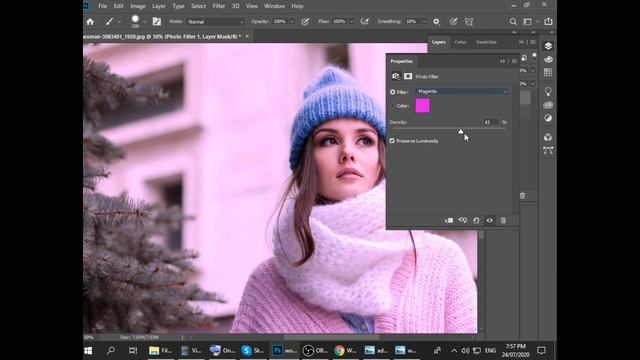Open the Magenta filter dropdown
This screenshot has height=360, width=640.
coord(462,91)
